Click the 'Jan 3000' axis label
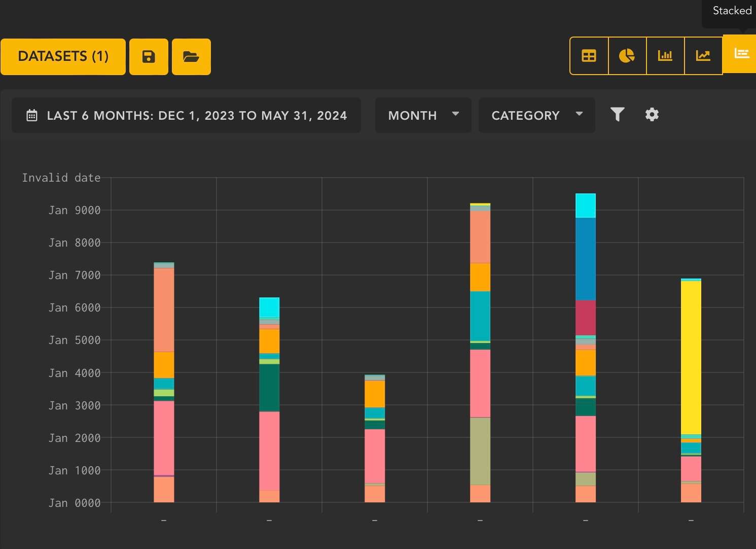Viewport: 756px width, 549px height. (x=75, y=405)
